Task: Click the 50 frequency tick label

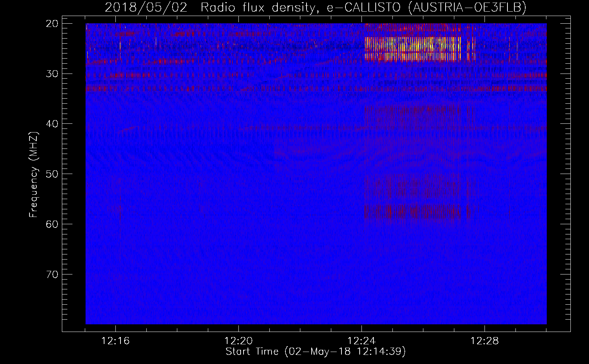Action: (x=52, y=174)
